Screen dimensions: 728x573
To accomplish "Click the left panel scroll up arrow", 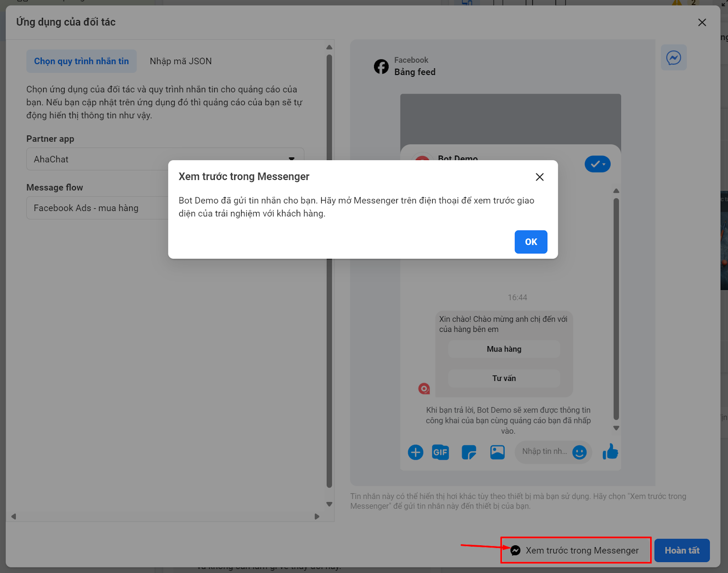I will pyautogui.click(x=329, y=47).
